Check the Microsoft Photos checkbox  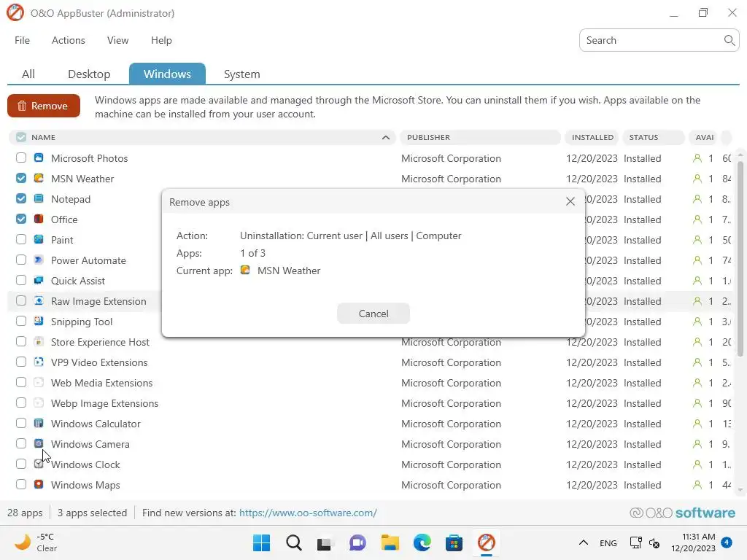point(21,157)
